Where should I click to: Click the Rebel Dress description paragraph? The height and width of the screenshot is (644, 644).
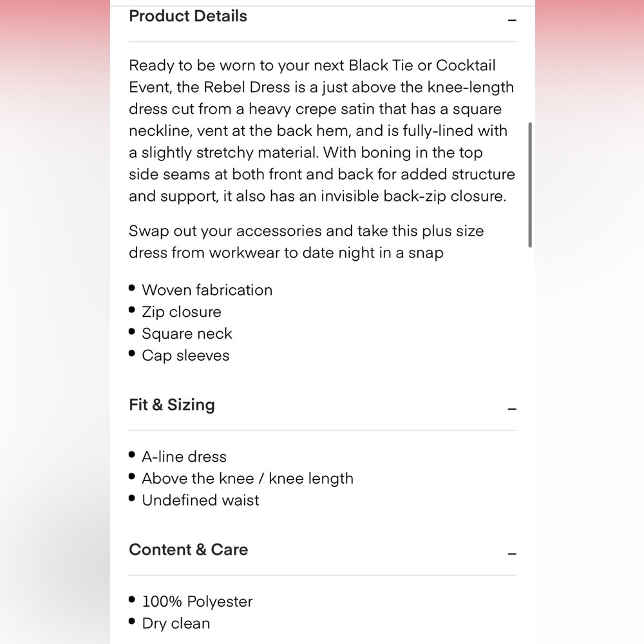pos(321,131)
